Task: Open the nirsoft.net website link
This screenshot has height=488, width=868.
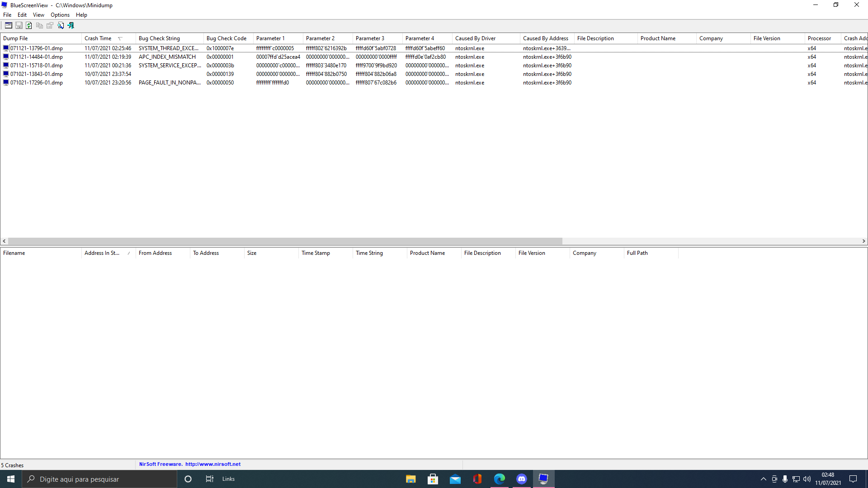Action: 213,464
